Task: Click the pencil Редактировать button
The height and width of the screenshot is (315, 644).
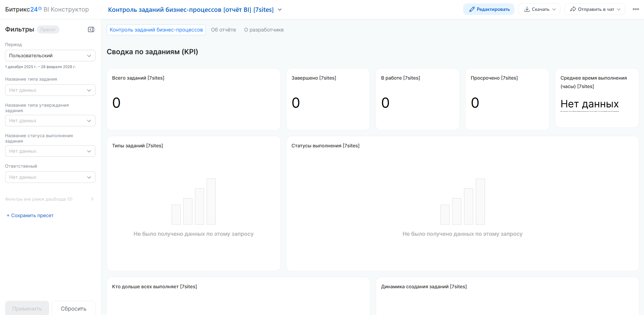Action: pyautogui.click(x=489, y=9)
